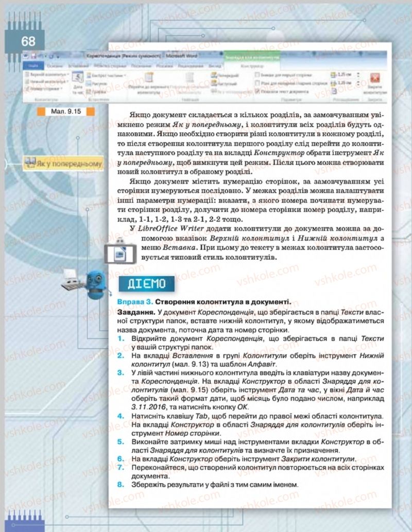This screenshot has height=532, width=412.
Task: Save document via quick access floppy icon
Action: [x=33, y=56]
